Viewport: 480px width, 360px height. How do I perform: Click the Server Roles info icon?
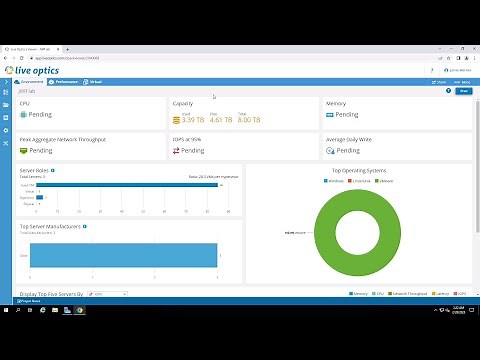53,170
